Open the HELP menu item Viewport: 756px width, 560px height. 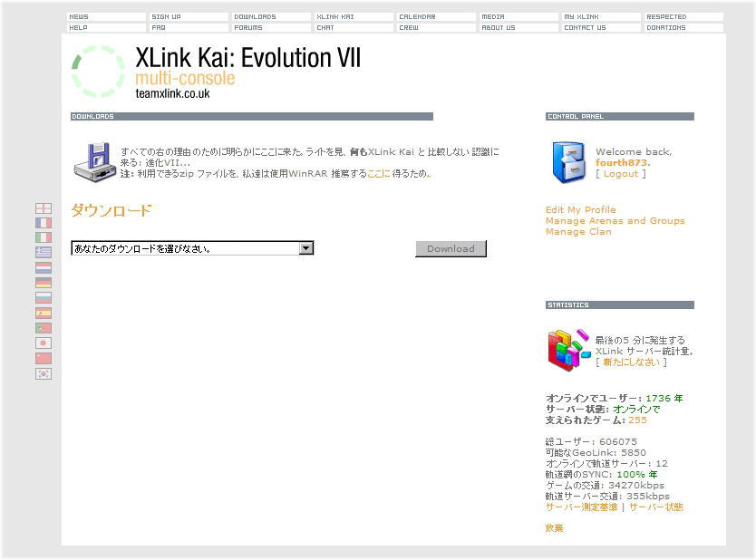[x=106, y=28]
